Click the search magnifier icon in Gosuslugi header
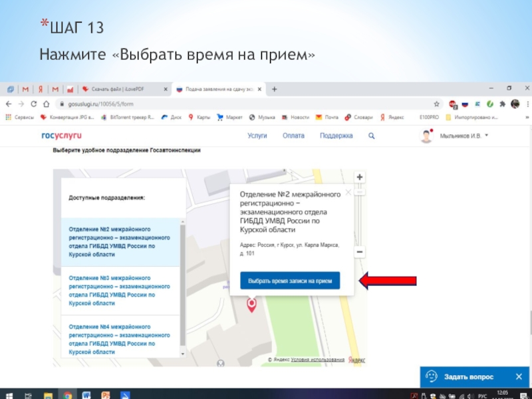 point(372,136)
